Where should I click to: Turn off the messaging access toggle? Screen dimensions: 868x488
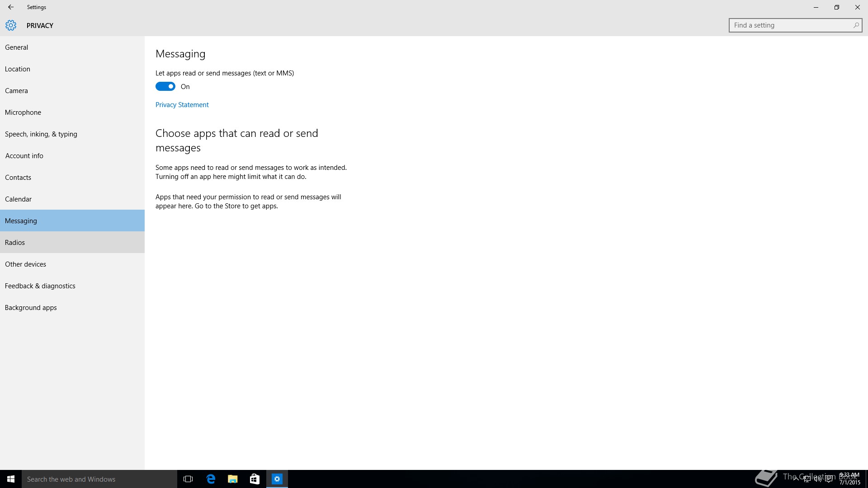[x=165, y=86]
